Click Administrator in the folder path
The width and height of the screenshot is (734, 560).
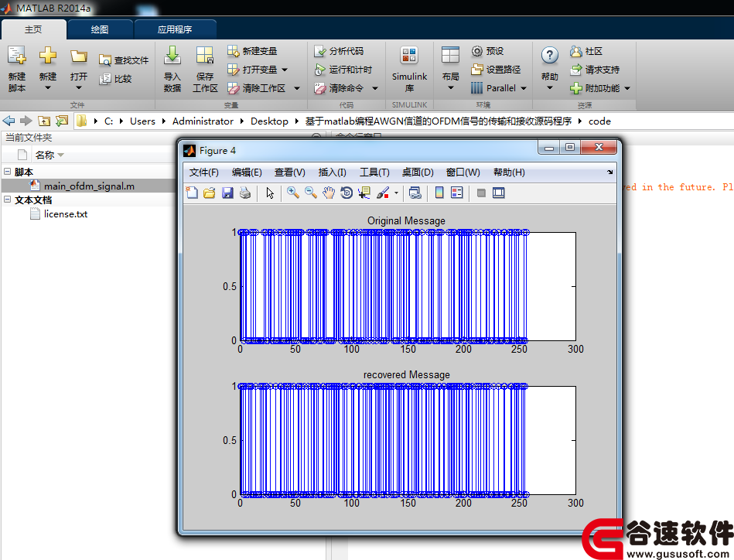pyautogui.click(x=203, y=121)
